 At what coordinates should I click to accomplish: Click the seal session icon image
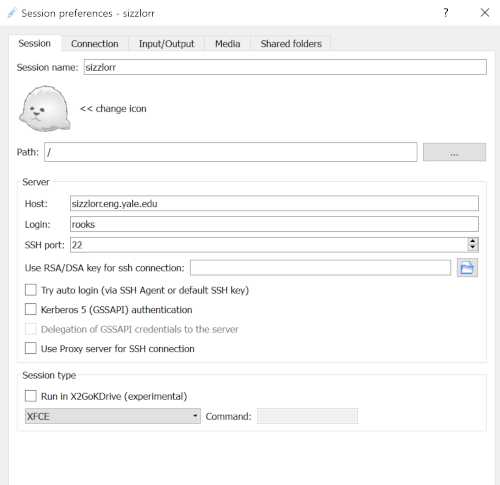click(x=45, y=108)
